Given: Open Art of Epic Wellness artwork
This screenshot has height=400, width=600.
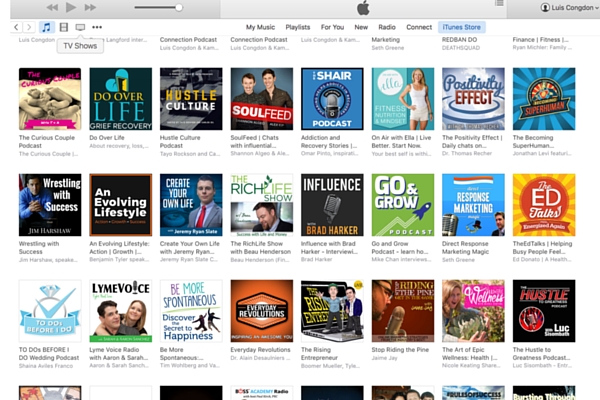Looking at the screenshot, I should coord(473,311).
